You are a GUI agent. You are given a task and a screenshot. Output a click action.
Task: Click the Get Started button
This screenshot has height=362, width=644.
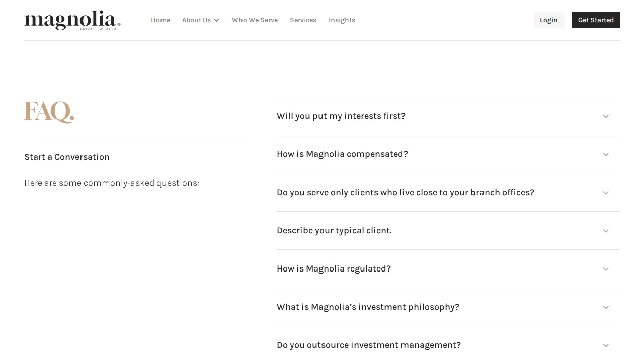click(x=596, y=20)
